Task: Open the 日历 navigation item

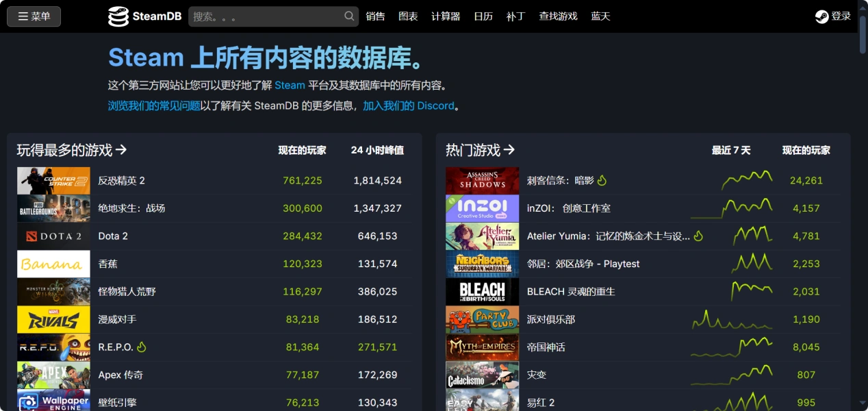Action: 484,16
